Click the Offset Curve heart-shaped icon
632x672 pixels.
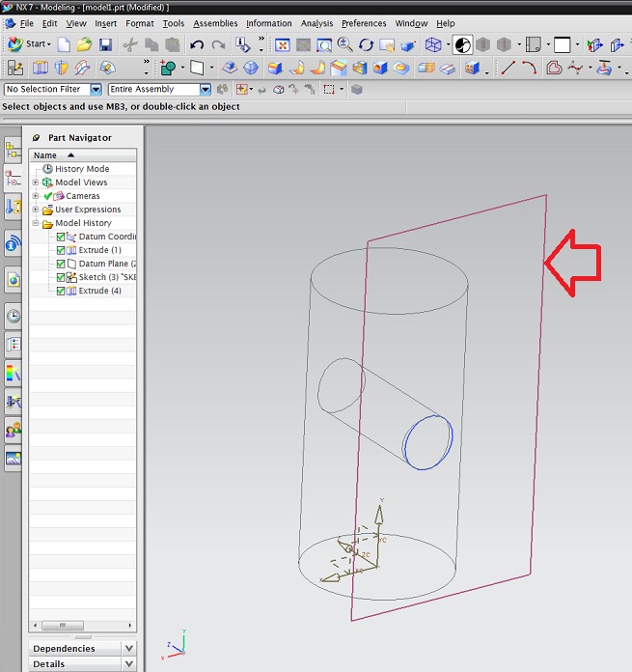554,68
